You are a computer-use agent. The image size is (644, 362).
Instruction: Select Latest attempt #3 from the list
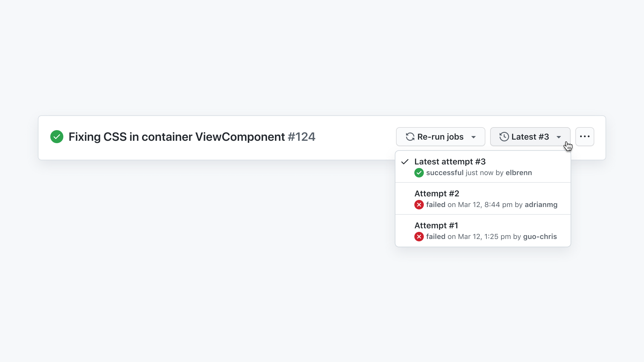[450, 162]
